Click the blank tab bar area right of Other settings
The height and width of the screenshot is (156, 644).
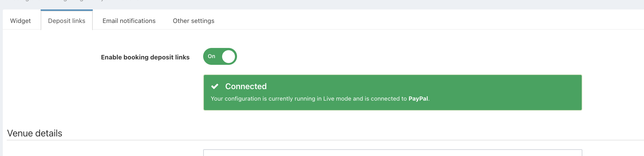(406, 20)
